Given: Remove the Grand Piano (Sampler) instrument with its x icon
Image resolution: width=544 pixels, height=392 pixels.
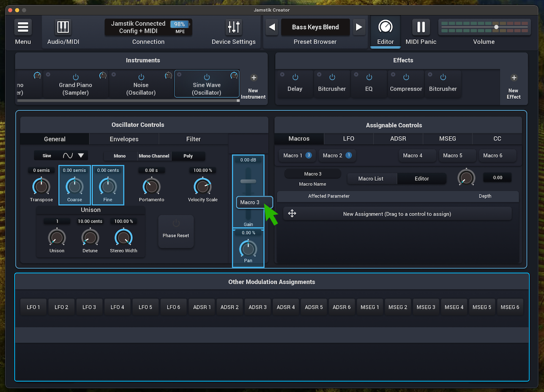Looking at the screenshot, I should point(47,74).
